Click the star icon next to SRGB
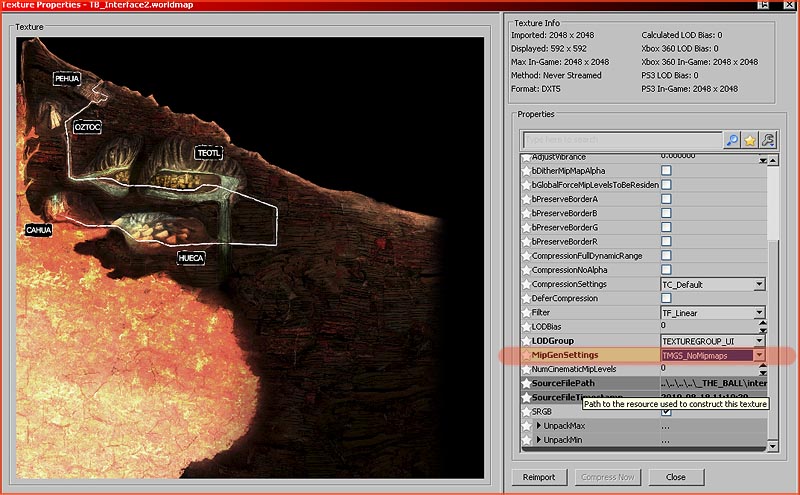This screenshot has width=800, height=495. tap(526, 412)
